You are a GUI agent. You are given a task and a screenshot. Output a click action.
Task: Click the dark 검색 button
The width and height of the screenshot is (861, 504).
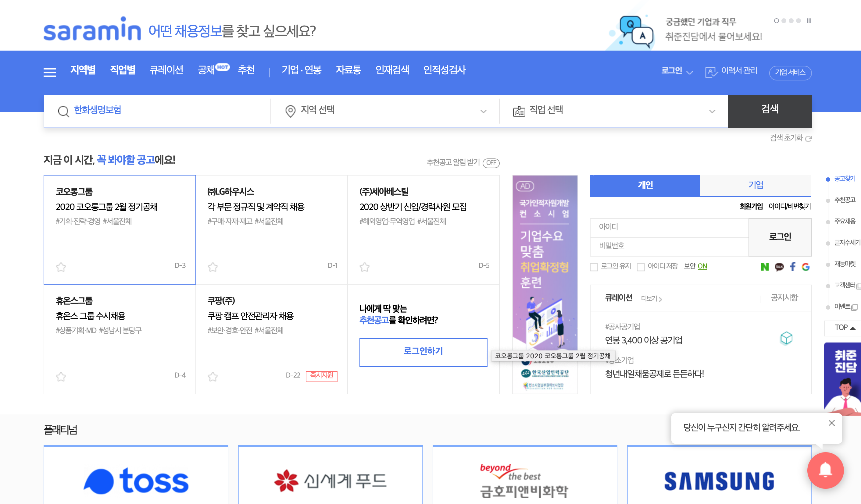tap(770, 111)
